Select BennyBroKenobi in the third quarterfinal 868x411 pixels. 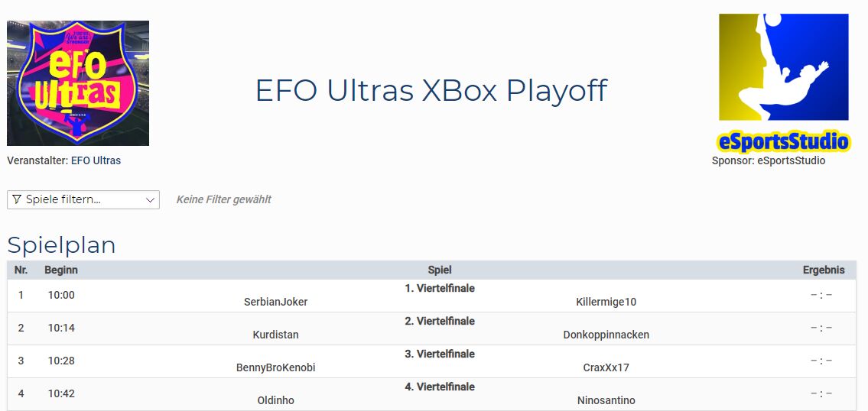click(x=275, y=367)
